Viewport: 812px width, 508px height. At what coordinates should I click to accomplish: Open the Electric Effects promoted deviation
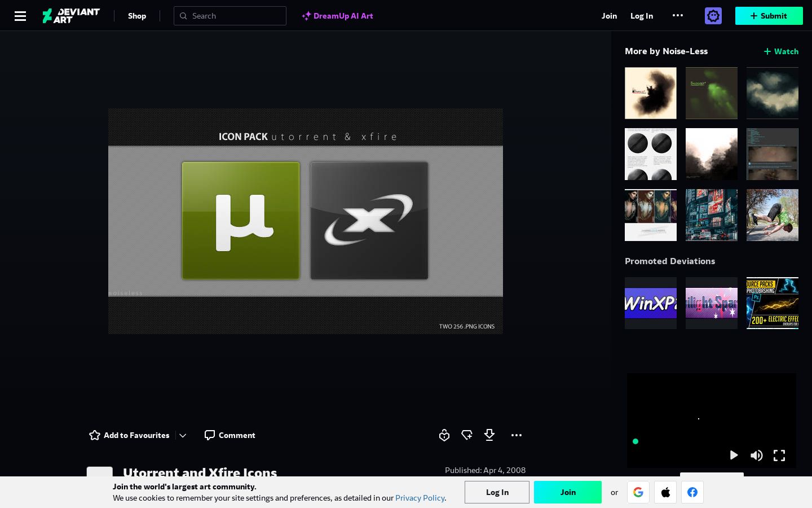(773, 303)
